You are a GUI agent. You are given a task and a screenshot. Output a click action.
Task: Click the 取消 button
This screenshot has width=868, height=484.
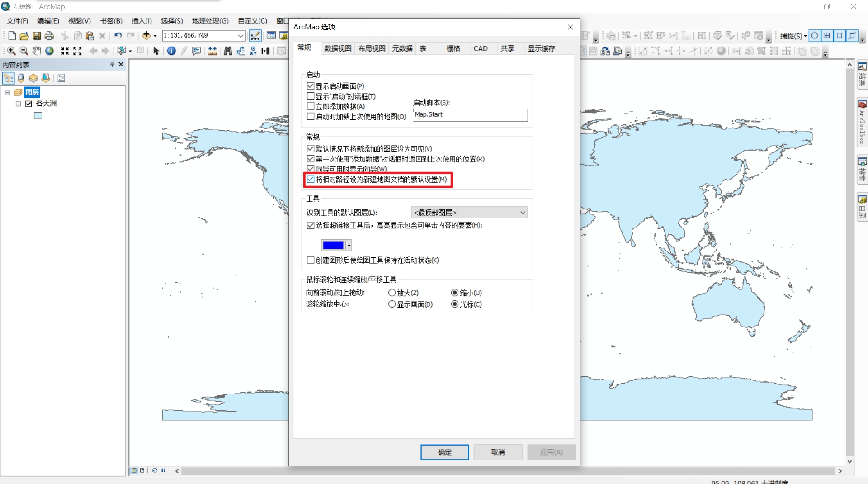498,452
